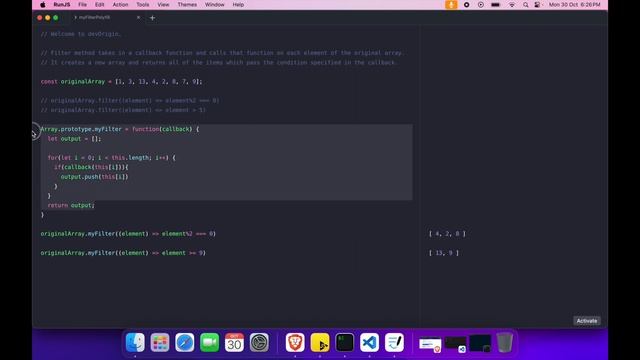Open the Tools menu

(142, 5)
